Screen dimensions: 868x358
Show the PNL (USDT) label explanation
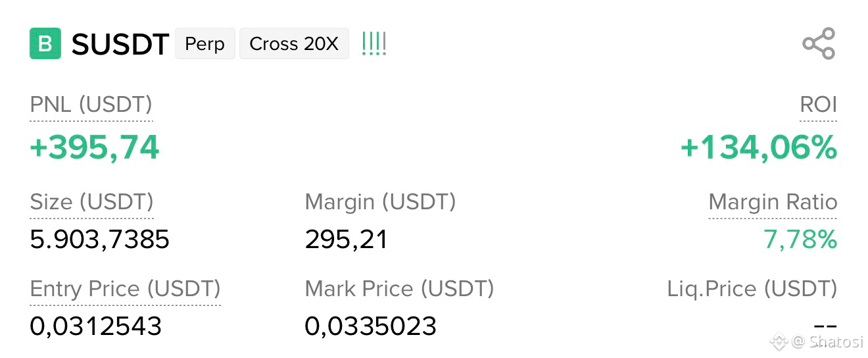[91, 105]
